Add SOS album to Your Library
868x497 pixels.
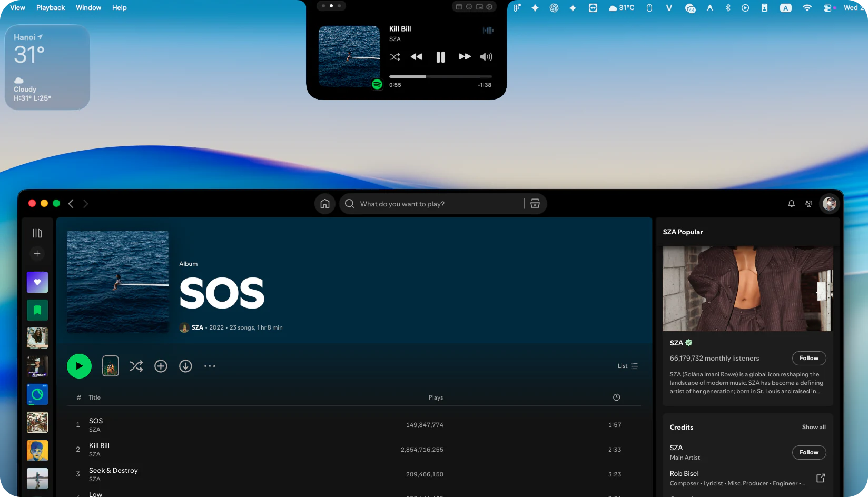161,366
